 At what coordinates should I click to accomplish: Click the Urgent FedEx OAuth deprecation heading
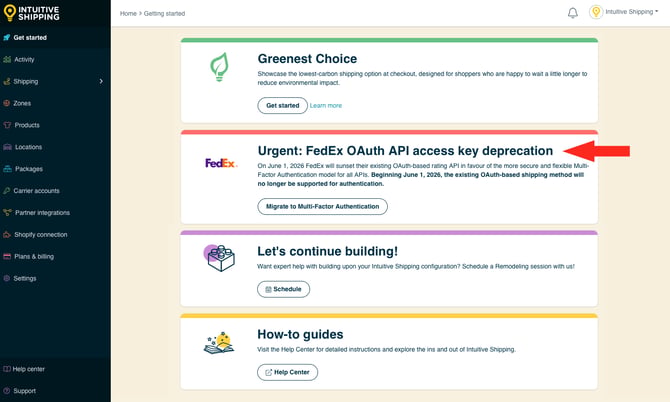pos(405,151)
